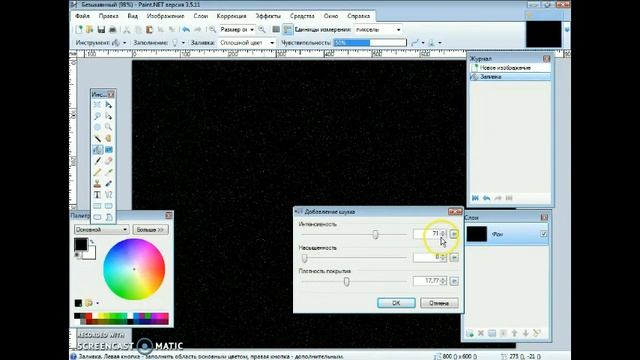Click the Больше >> button in palette
640x360 pixels.
(x=150, y=230)
